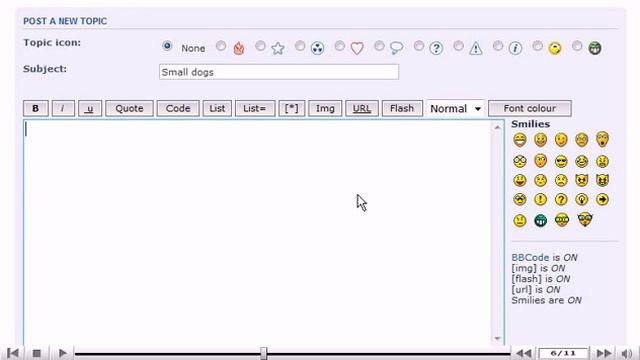Select the heart topic icon radio
This screenshot has width=640, height=360.
[x=340, y=46]
